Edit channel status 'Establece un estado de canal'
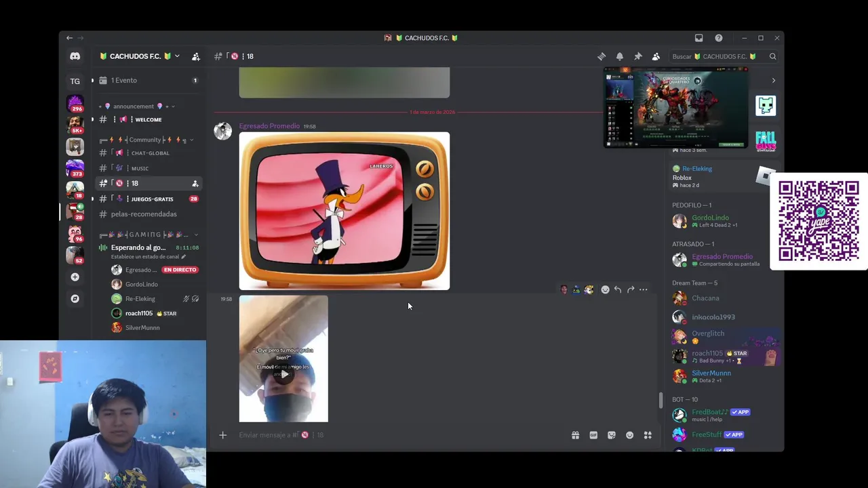 (149, 257)
